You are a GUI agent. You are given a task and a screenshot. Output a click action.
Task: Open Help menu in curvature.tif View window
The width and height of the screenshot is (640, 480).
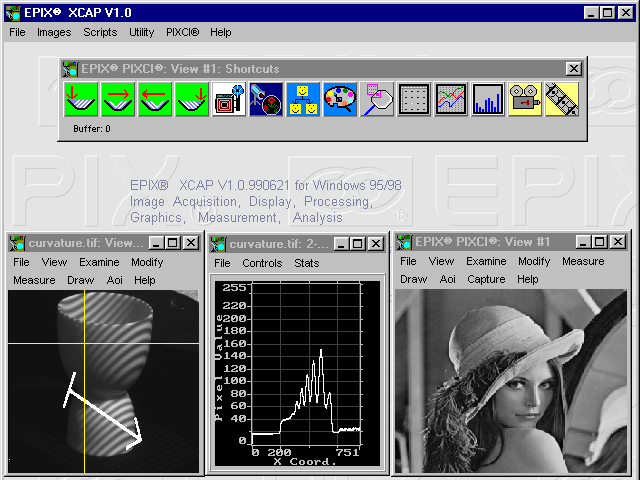(x=144, y=280)
